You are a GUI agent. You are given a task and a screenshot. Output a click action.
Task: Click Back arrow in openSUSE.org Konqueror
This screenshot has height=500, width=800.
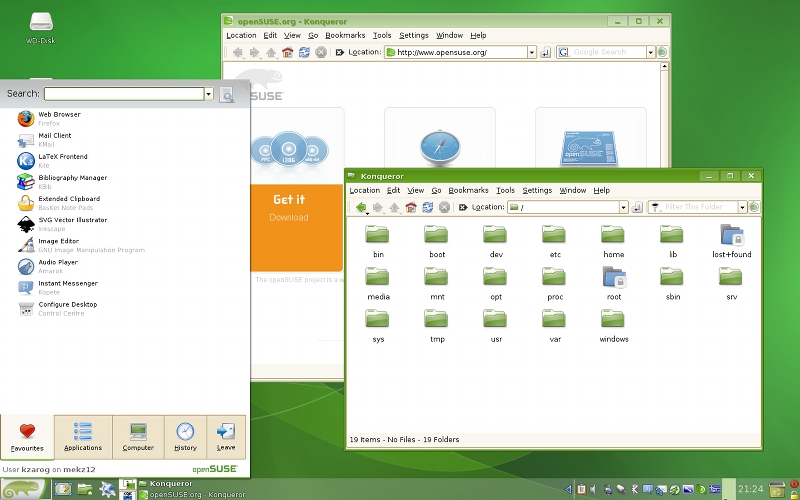tap(237, 52)
